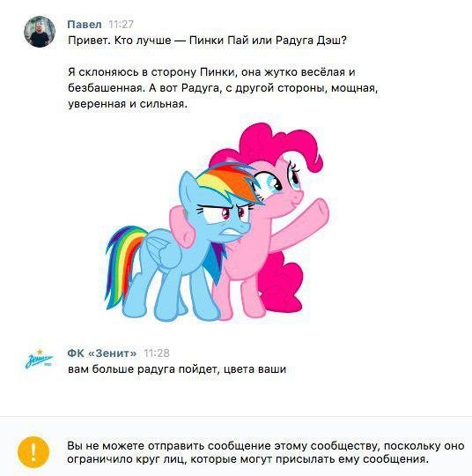Select Zenit's reply about радуга colors
The height and width of the screenshot is (476, 472).
coord(177,369)
